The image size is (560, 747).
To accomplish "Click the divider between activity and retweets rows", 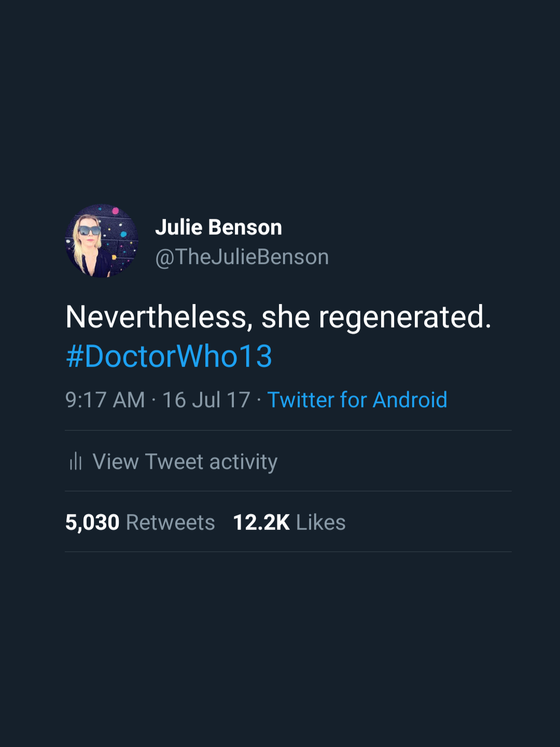I will [288, 491].
